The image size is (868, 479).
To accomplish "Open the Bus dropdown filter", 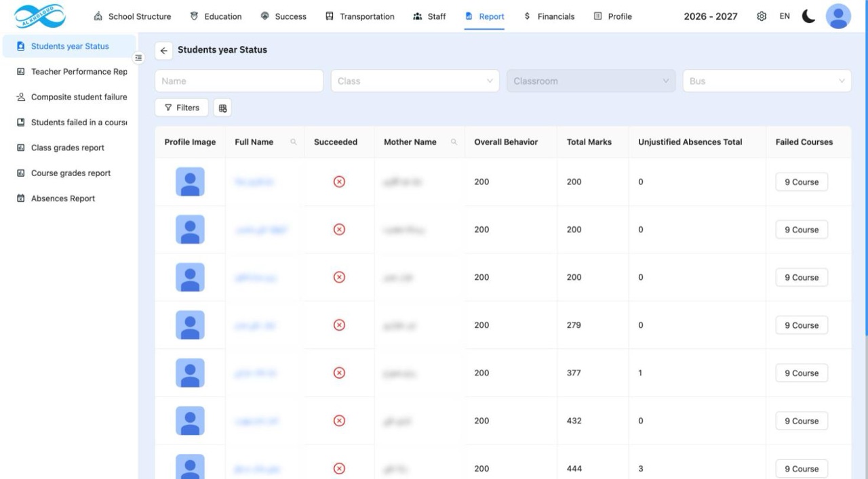I will click(767, 81).
